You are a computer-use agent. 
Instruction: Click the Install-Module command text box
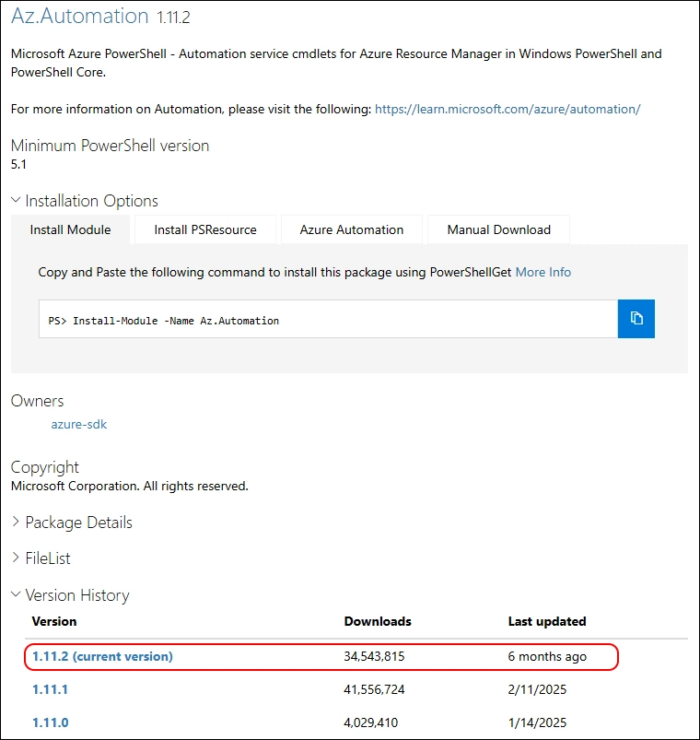[x=328, y=320]
